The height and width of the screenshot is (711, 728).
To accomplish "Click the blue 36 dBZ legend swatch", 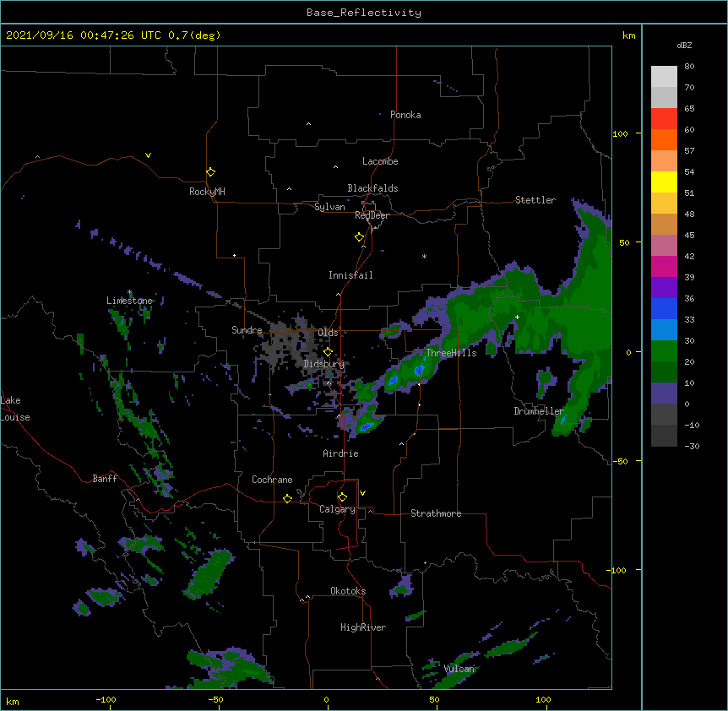I will pos(664,308).
